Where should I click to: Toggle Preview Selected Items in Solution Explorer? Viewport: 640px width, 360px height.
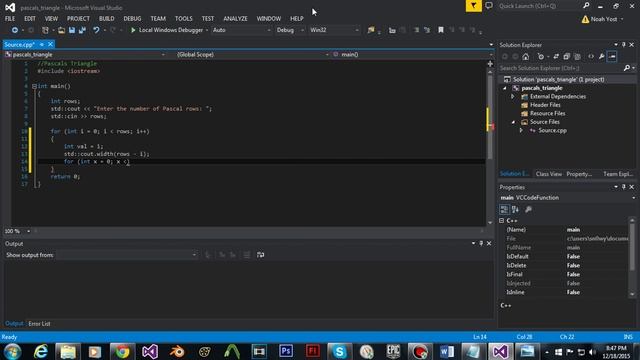612,56
